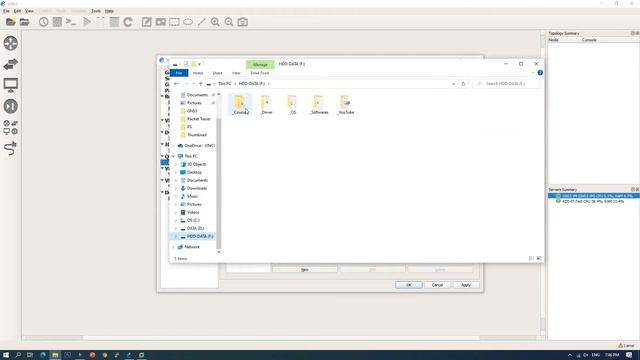
Task: Browse security devices in the sidebar
Action: 11,106
